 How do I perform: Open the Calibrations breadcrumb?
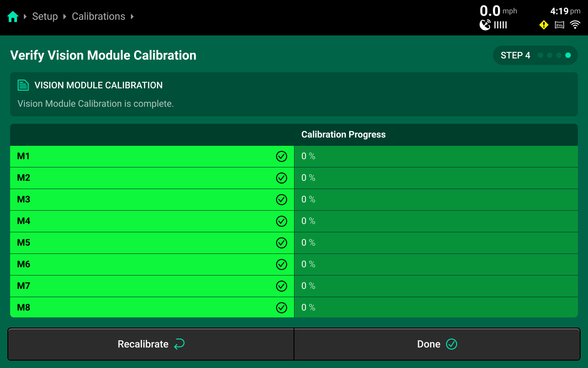[x=98, y=17]
